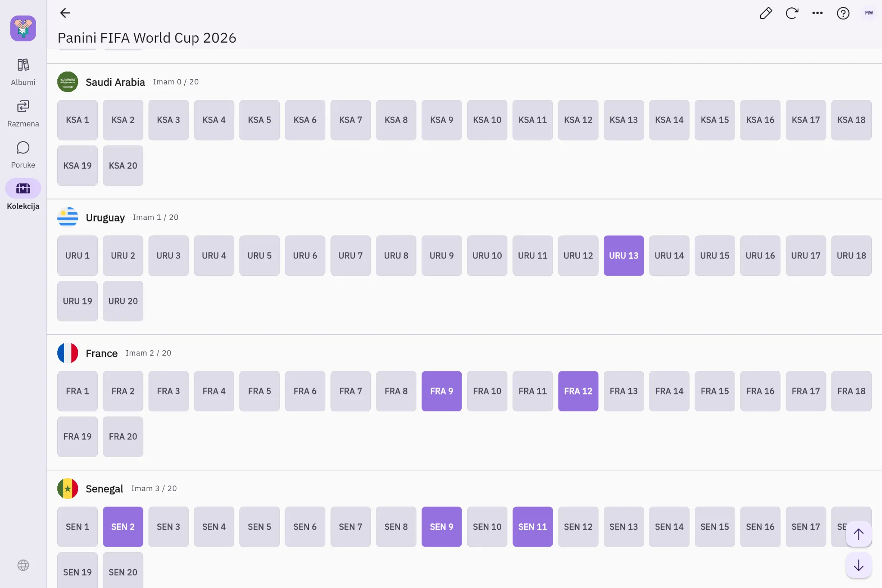Click the Panini FIFA World Cup 2026 title
The width and height of the screenshot is (882, 588).
pos(147,38)
